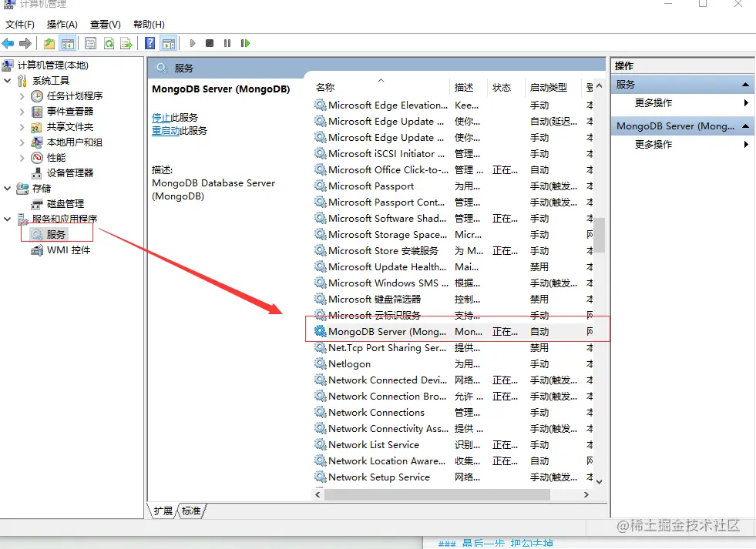Sort services by 描述 column header
The width and height of the screenshot is (756, 549).
pos(469,87)
